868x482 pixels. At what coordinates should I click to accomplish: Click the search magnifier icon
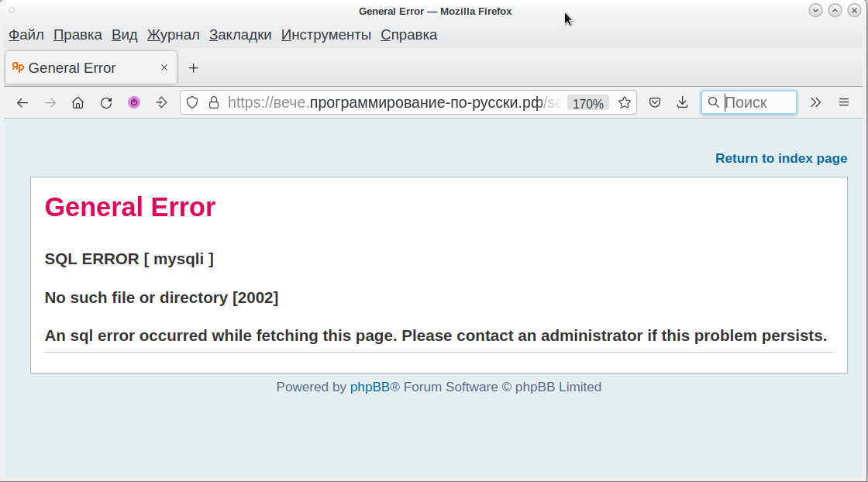[714, 102]
